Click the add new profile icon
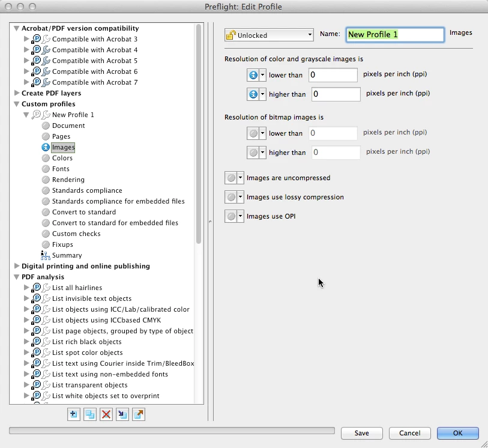 [74, 414]
